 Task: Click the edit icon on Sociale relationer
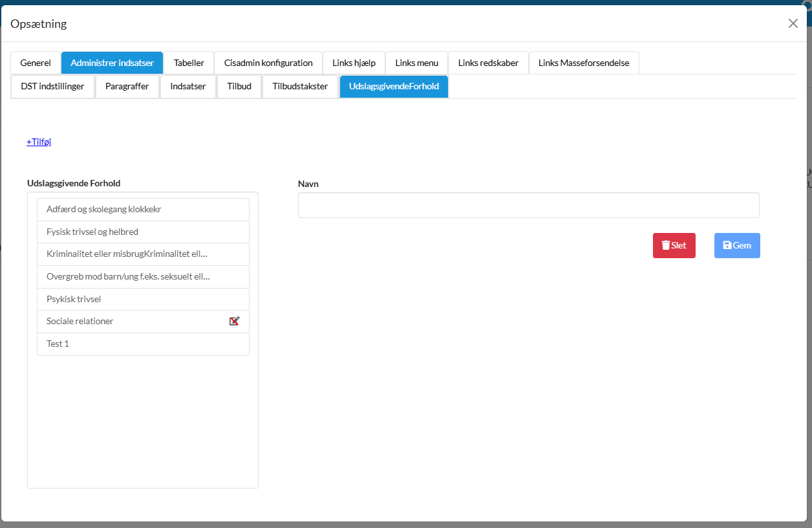coord(235,321)
